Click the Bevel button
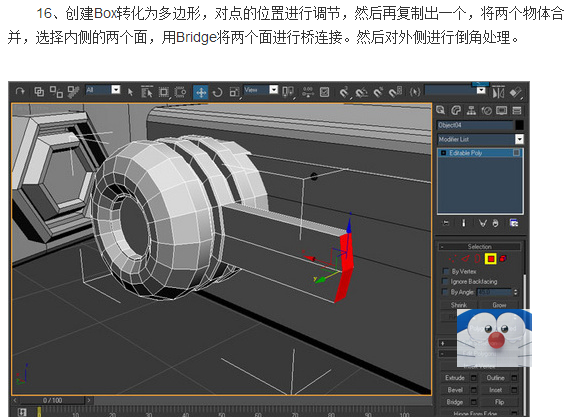This screenshot has height=417, width=582. click(x=455, y=390)
